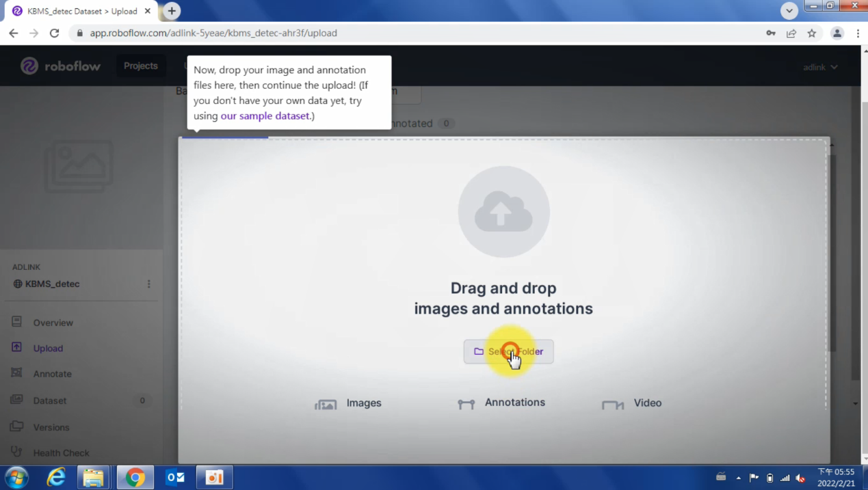Go to Overview in sidebar
Viewport: 868px width, 490px height.
[53, 323]
